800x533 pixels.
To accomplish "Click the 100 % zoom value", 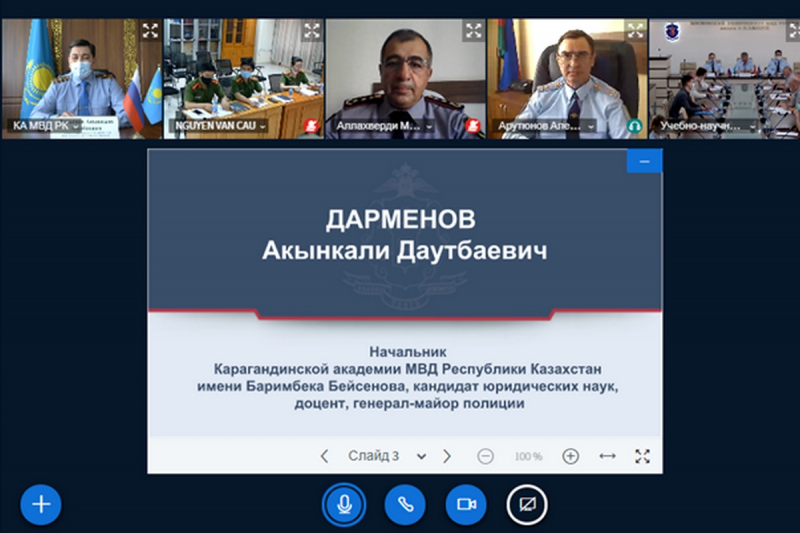I will click(x=528, y=456).
